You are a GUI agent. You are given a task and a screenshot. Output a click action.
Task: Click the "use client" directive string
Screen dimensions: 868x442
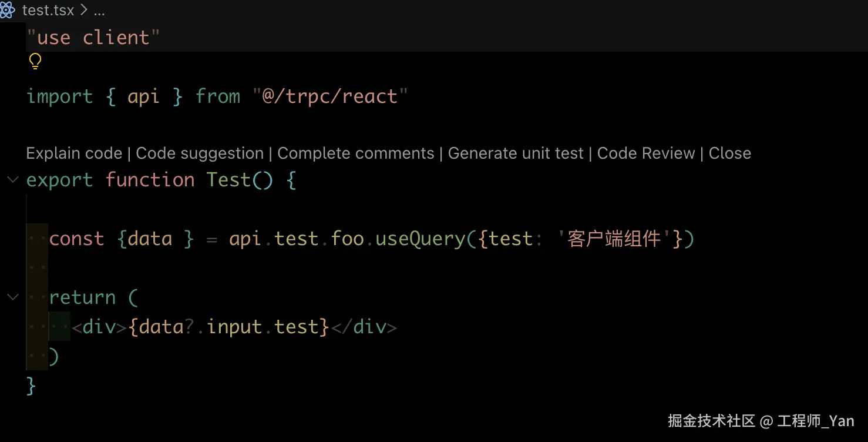[x=93, y=38]
